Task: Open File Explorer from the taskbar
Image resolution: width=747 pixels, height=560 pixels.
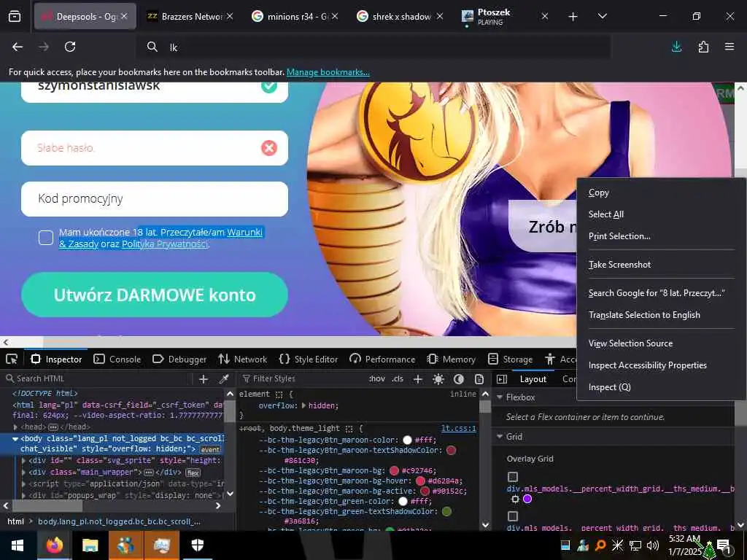Action: click(90, 545)
